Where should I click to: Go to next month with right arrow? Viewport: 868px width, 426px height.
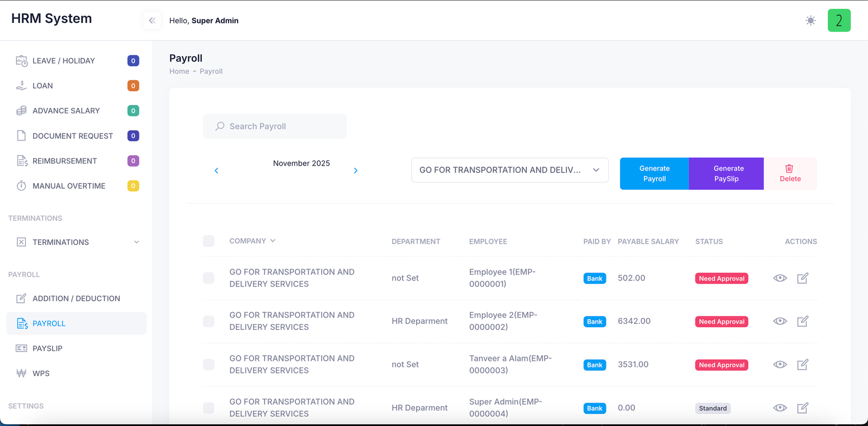click(x=355, y=170)
